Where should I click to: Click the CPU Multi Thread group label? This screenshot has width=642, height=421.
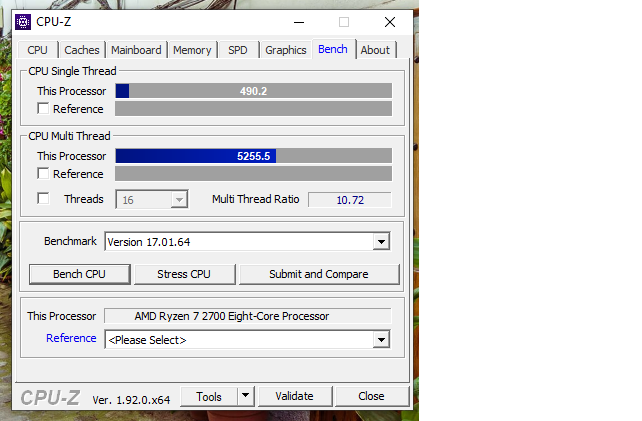[x=69, y=136]
